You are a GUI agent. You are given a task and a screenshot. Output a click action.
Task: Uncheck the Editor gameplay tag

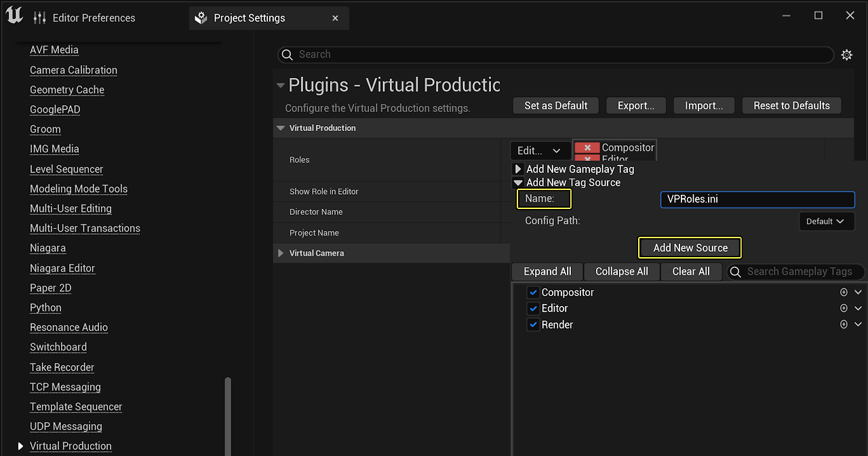click(533, 309)
